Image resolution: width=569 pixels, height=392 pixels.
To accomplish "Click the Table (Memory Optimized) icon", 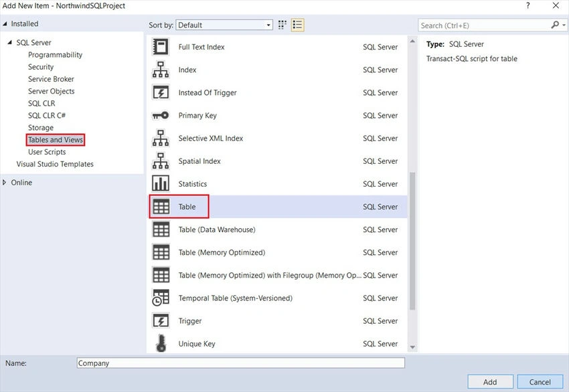I will tap(161, 252).
